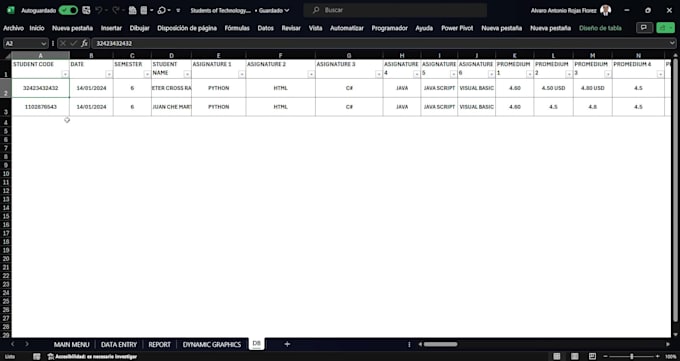680x361 pixels.
Task: Open the SEMESTER filter dropdown
Action: tap(147, 74)
